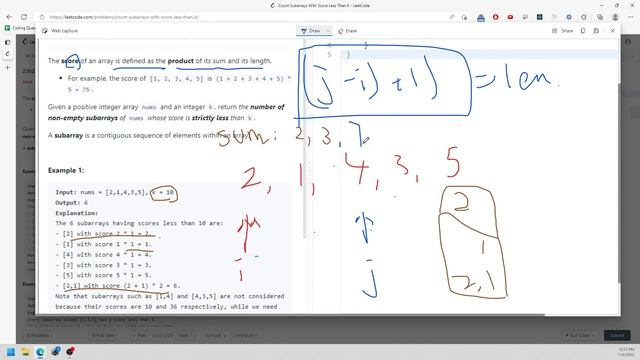Click the 'Output: 6' line in example

point(71,202)
